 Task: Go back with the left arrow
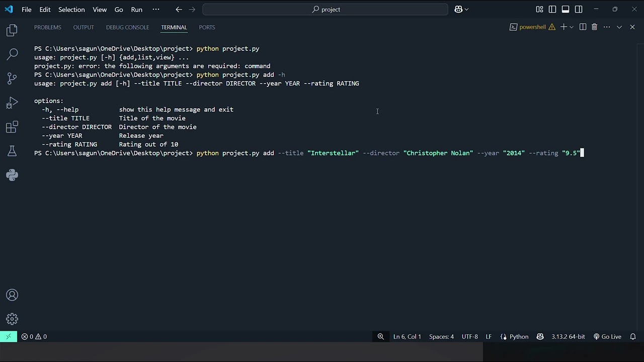pos(179,9)
